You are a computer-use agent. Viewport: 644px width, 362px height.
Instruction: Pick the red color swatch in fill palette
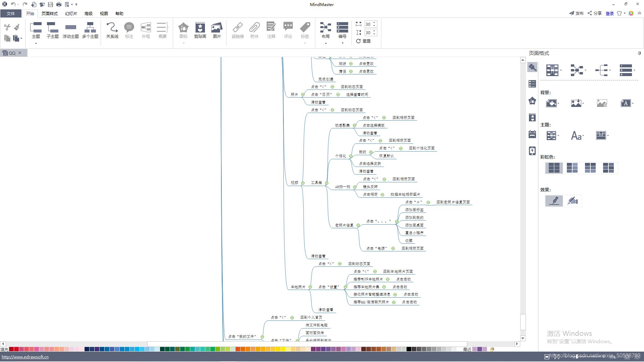16,349
